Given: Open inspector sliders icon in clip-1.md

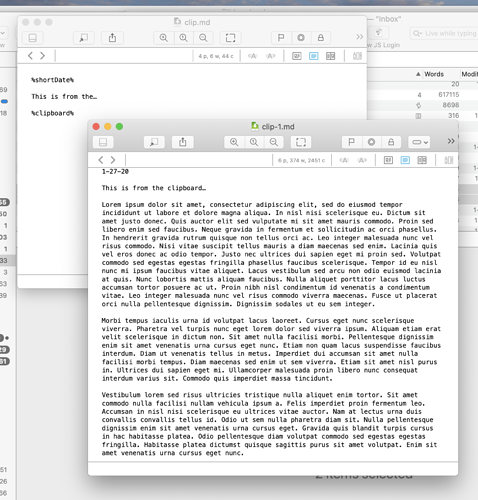Looking at the screenshot, I should pyautogui.click(x=449, y=160).
